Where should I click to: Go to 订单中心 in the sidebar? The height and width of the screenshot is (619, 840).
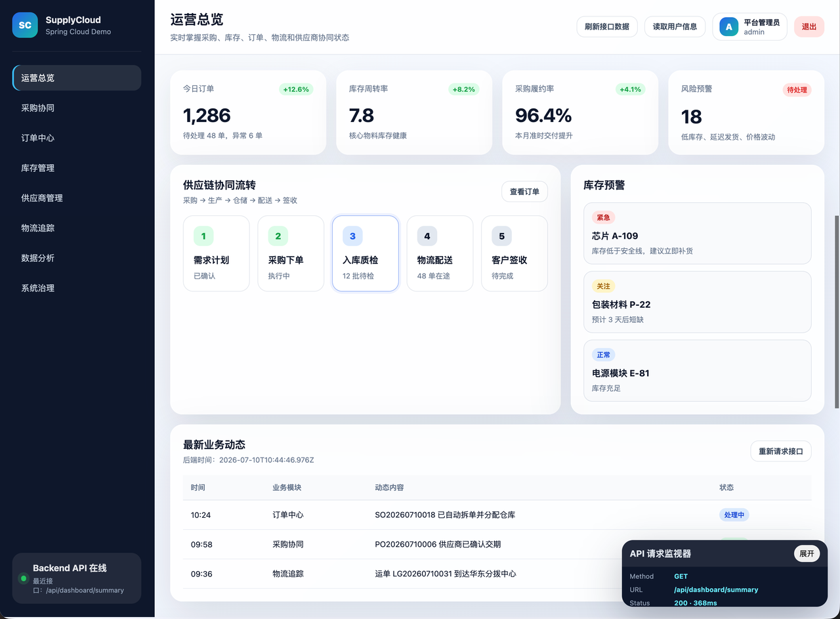point(77,138)
